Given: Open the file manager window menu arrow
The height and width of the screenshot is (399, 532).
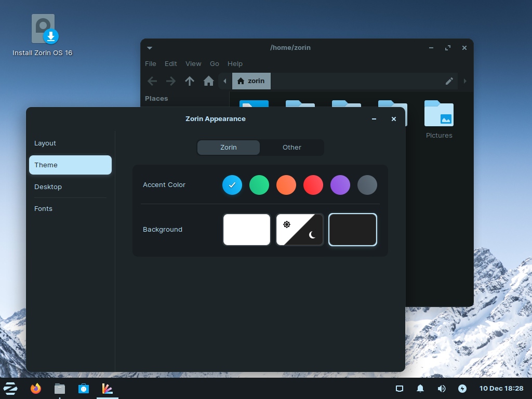Looking at the screenshot, I should [x=150, y=48].
